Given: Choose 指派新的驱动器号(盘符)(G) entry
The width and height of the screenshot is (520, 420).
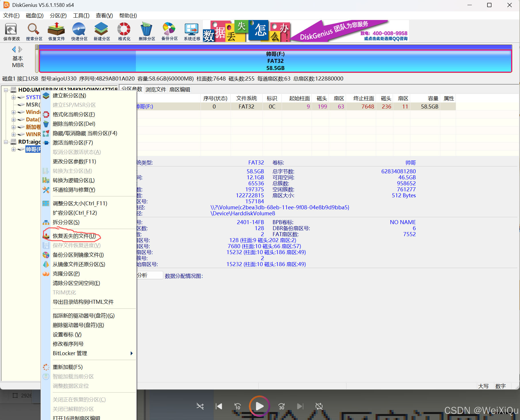Looking at the screenshot, I should pyautogui.click(x=89, y=315).
